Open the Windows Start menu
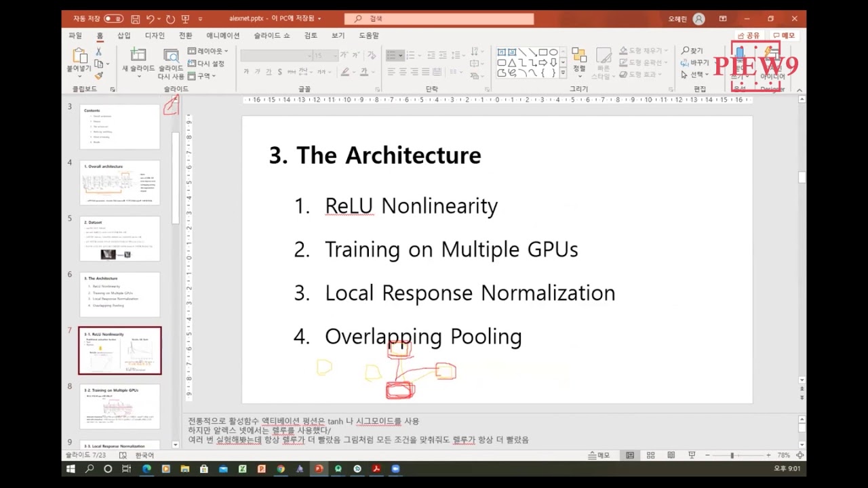 (x=71, y=469)
